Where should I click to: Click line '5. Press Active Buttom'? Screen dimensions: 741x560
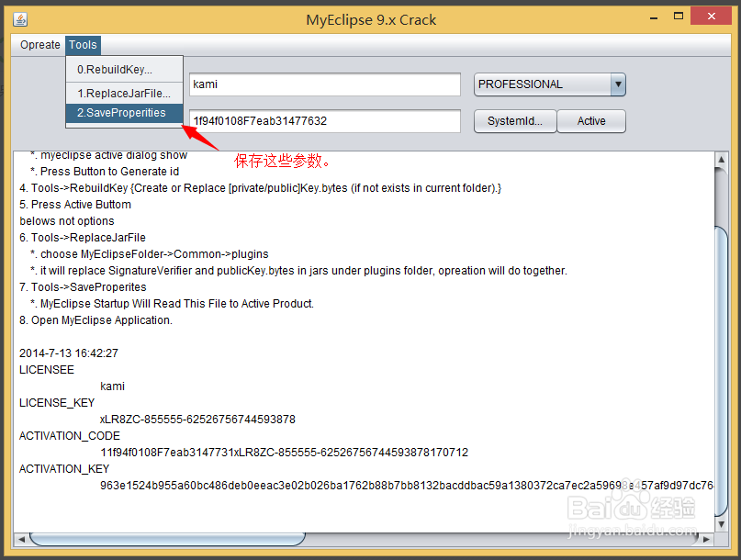click(x=75, y=204)
